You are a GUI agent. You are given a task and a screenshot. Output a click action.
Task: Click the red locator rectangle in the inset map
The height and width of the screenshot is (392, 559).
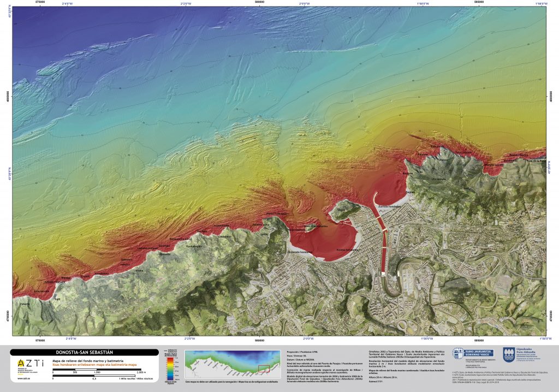[x=264, y=369]
